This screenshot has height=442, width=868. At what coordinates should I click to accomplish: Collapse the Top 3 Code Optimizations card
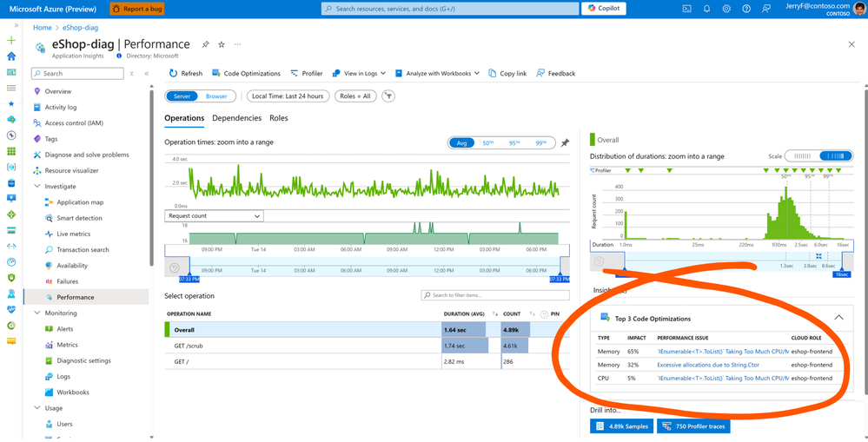pos(838,318)
